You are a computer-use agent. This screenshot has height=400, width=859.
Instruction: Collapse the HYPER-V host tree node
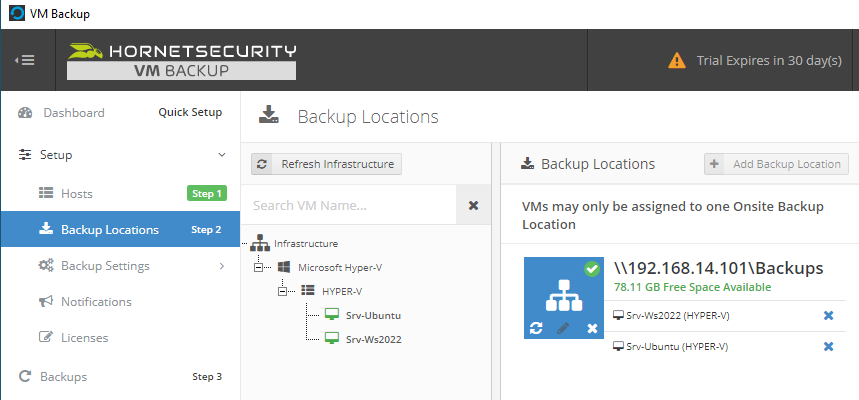point(284,290)
